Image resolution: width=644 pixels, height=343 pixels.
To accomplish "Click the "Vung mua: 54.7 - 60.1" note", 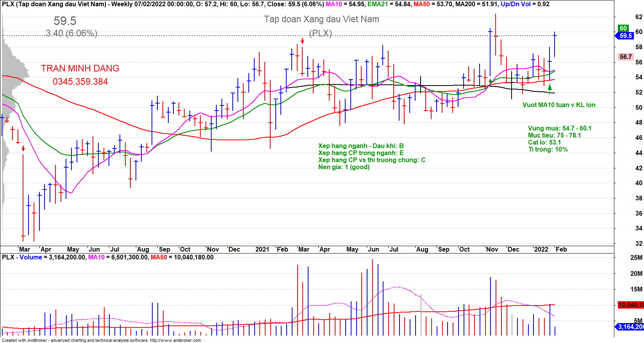I will tap(560, 128).
